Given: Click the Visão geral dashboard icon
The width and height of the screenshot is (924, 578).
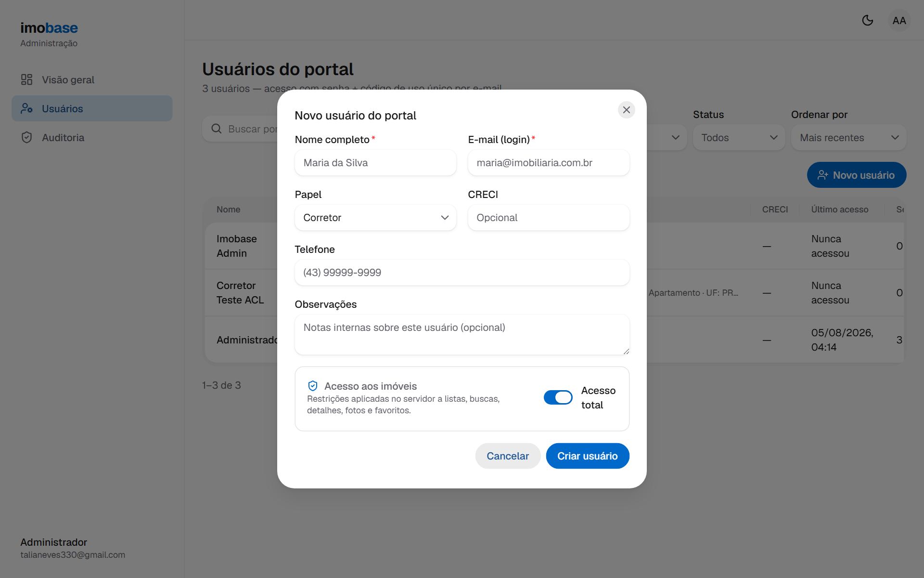Looking at the screenshot, I should [x=26, y=79].
